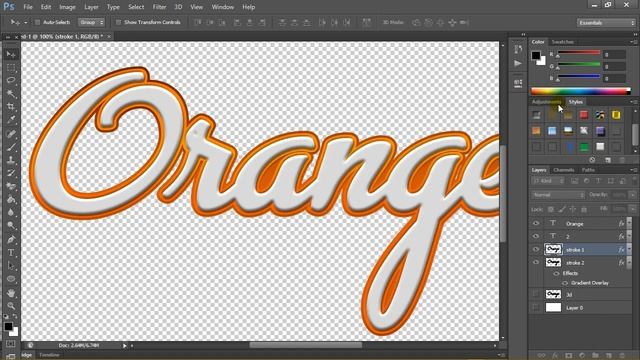
Task: Select the Path Selection tool
Action: pos(11,266)
